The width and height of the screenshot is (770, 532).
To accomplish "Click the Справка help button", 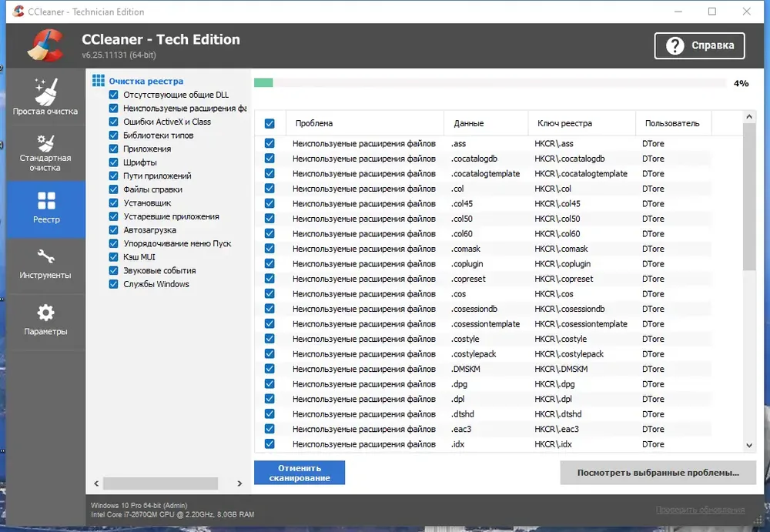I will pos(699,45).
